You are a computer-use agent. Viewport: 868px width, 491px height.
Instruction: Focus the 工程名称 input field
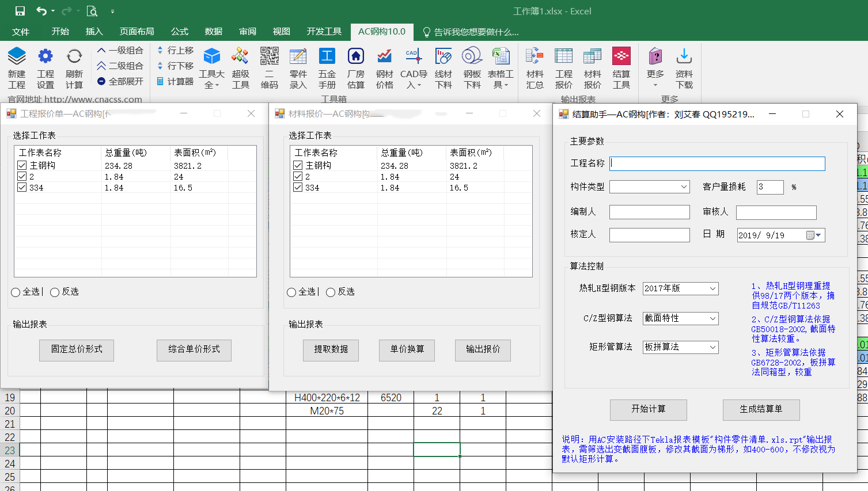coord(718,163)
